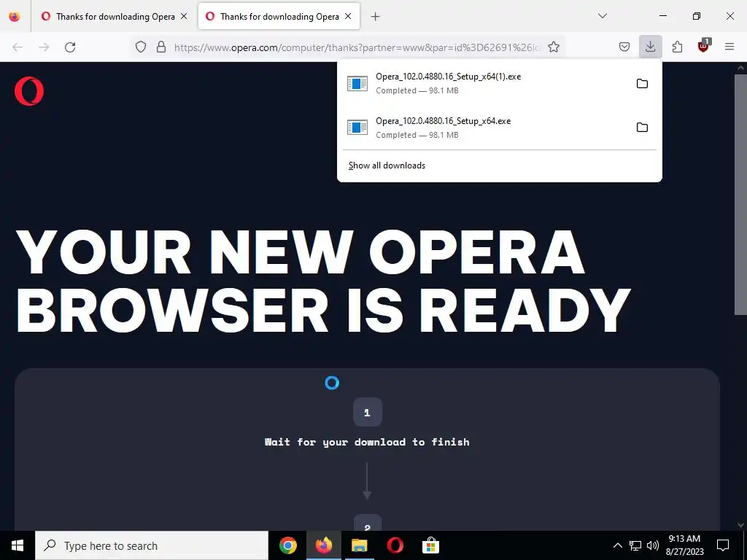Go forward to the next page
Screen dimensions: 747x560
(x=44, y=47)
